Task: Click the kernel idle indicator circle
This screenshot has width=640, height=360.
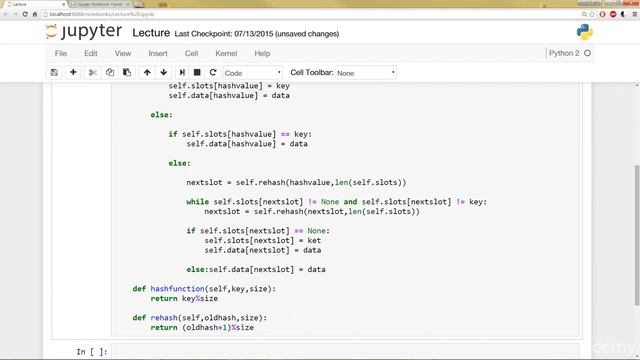Action: 587,53
